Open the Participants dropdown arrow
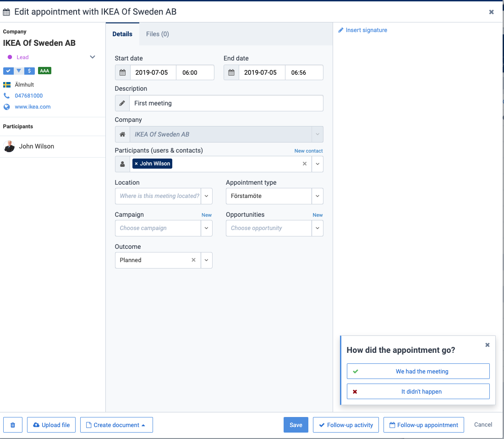The image size is (504, 439). [x=318, y=164]
